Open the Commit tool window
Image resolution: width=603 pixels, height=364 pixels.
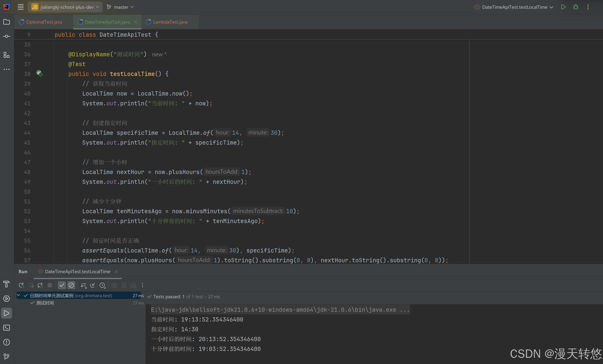coord(7,37)
